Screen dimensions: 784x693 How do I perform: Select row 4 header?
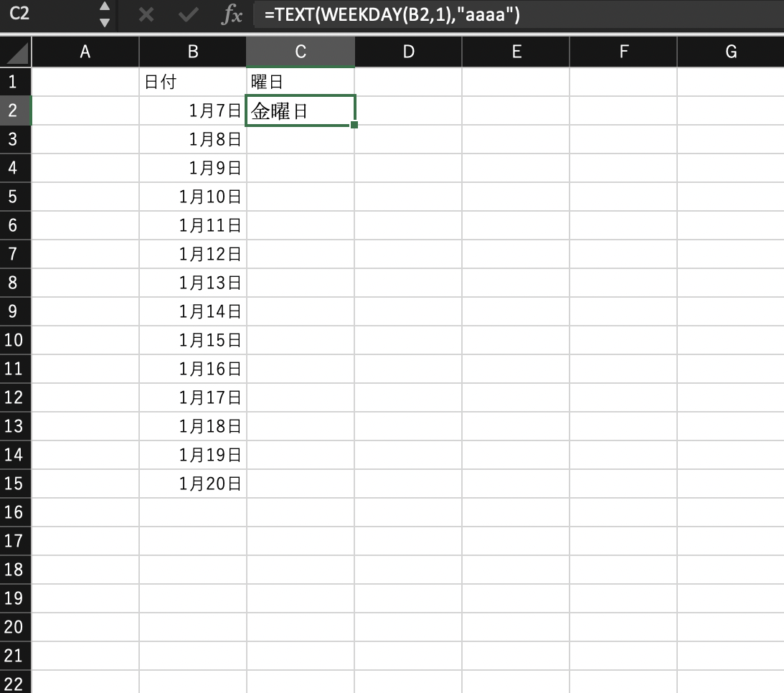(x=16, y=168)
